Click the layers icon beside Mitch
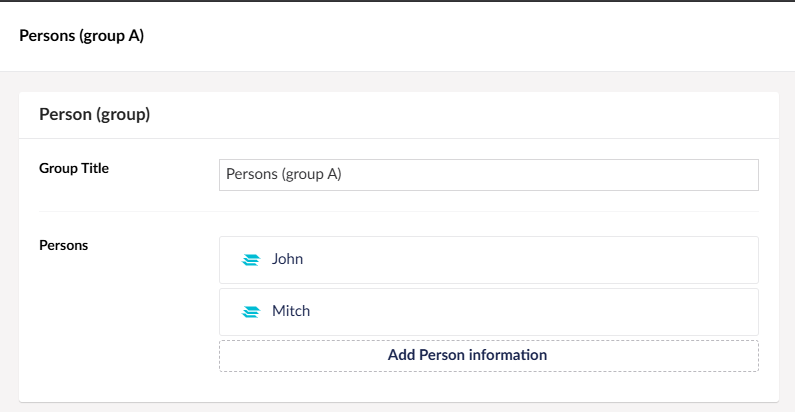 (250, 312)
